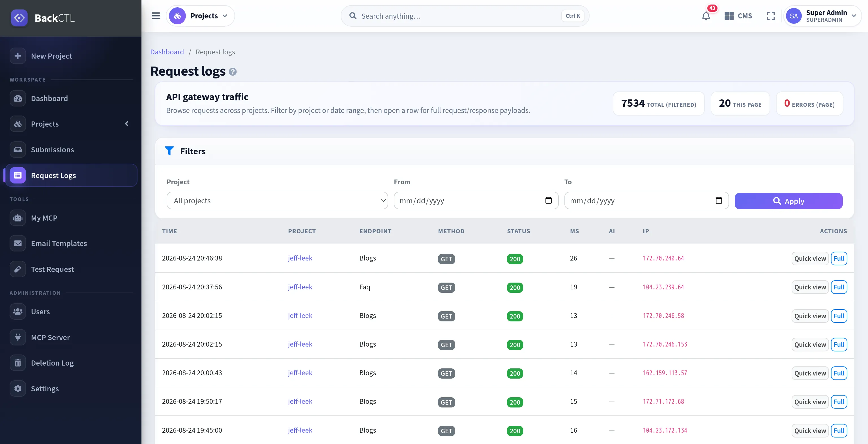The height and width of the screenshot is (444, 868).
Task: Click the Email Templates envelope icon
Action: pyautogui.click(x=18, y=244)
